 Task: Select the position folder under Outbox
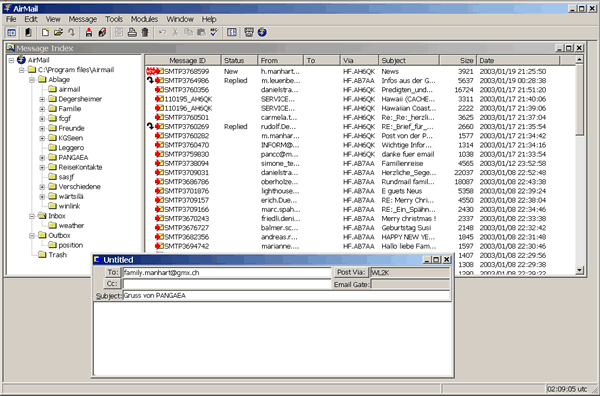pyautogui.click(x=70, y=245)
